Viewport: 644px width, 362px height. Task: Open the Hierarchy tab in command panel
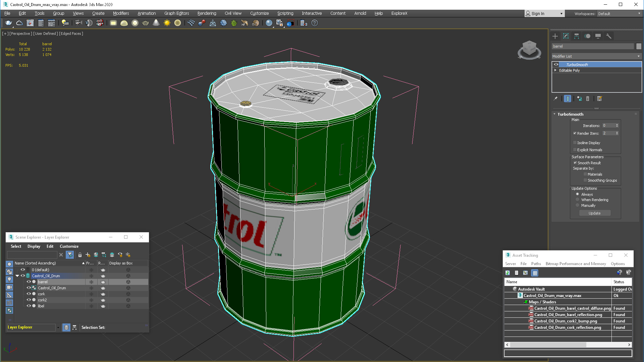pyautogui.click(x=577, y=36)
